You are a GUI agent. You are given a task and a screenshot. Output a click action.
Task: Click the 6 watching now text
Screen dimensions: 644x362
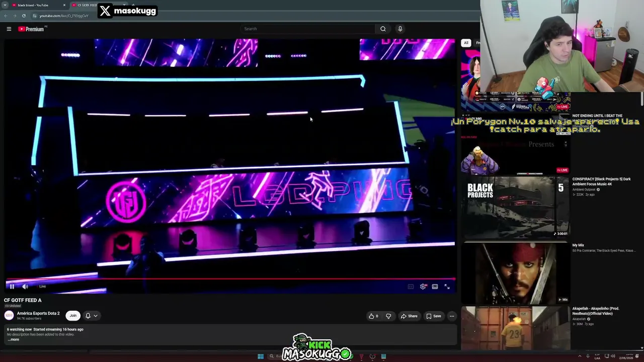click(x=19, y=329)
